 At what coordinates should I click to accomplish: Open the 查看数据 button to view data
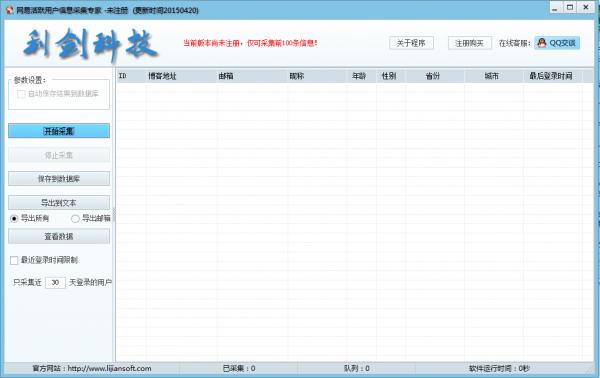pos(59,236)
